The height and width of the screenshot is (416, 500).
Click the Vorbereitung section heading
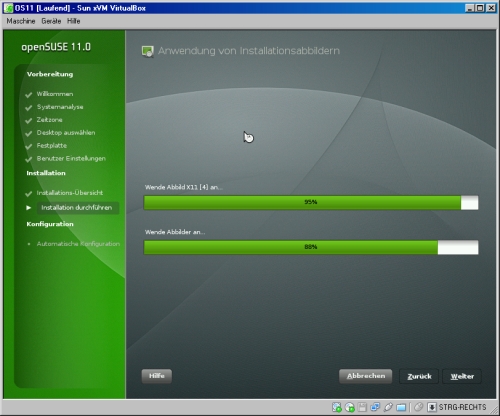click(50, 74)
